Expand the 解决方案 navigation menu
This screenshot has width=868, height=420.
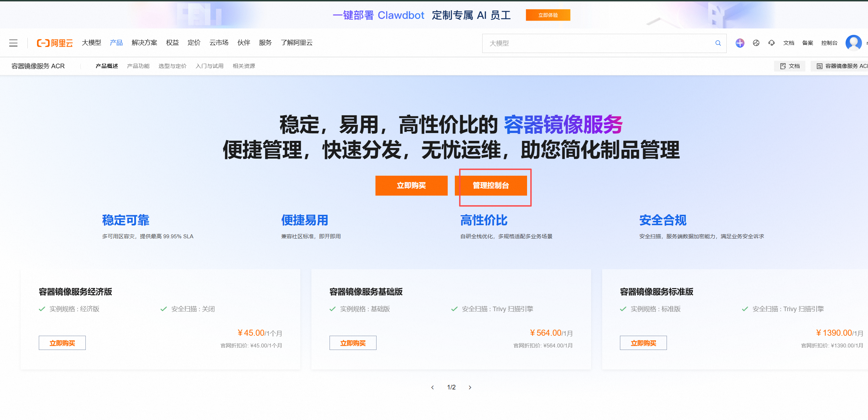pyautogui.click(x=144, y=43)
